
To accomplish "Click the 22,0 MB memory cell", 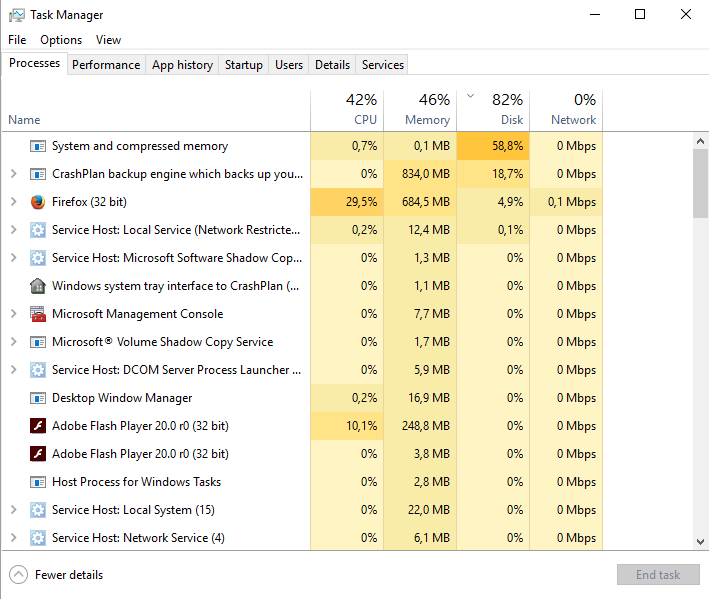I will [x=420, y=510].
